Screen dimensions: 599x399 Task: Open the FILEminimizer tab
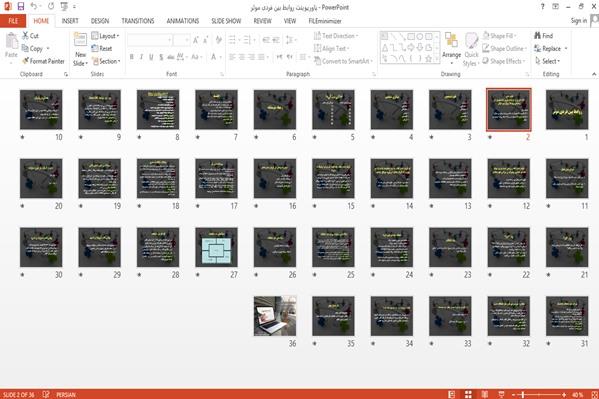(325, 21)
